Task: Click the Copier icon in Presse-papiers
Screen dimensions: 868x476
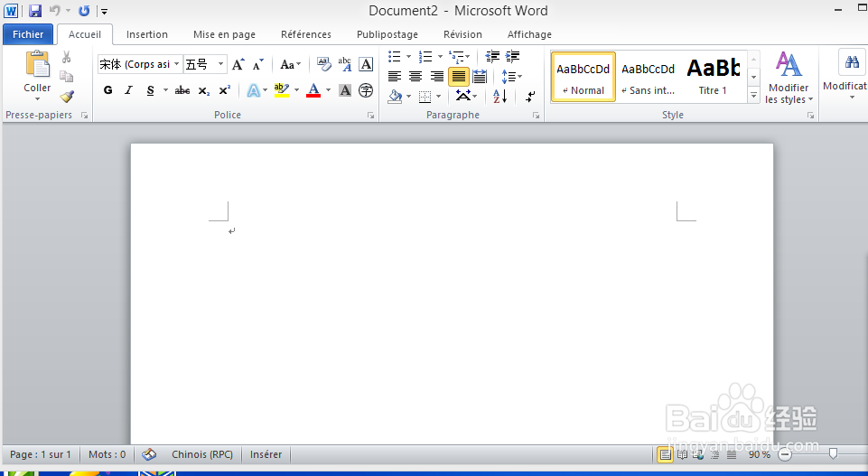Action: point(67,77)
